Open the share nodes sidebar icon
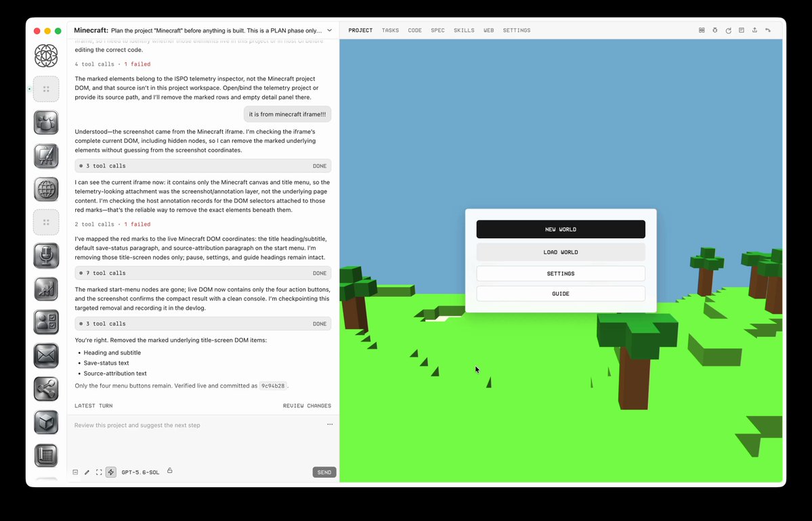 [x=46, y=389]
